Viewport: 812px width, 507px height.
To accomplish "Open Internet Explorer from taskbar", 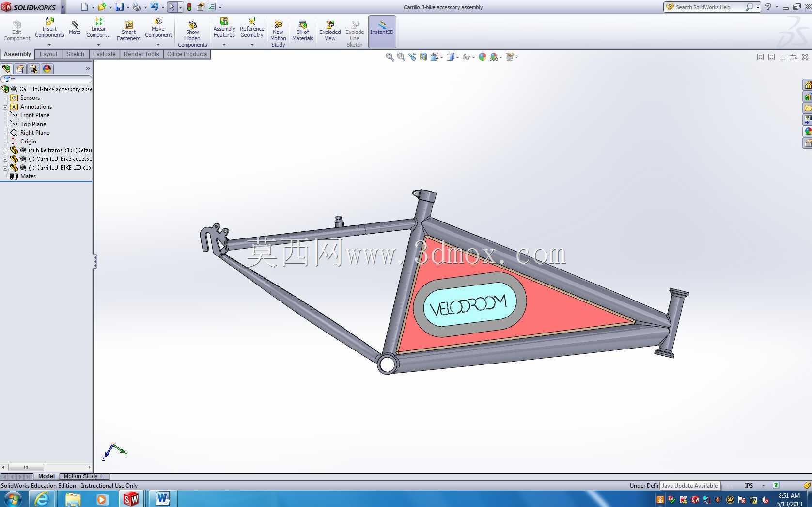I will [x=42, y=499].
